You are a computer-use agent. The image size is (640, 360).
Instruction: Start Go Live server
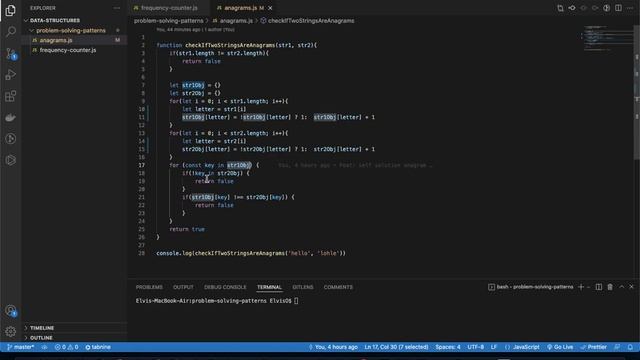[560, 347]
